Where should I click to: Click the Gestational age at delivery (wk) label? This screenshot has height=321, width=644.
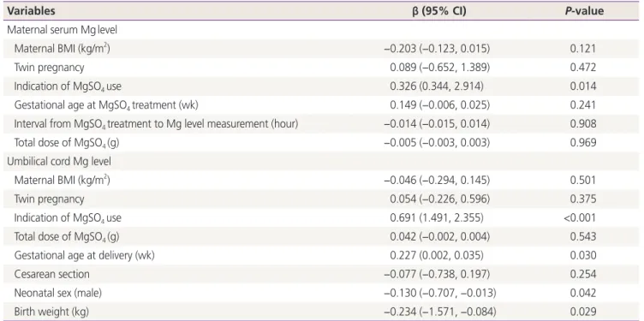(x=84, y=255)
